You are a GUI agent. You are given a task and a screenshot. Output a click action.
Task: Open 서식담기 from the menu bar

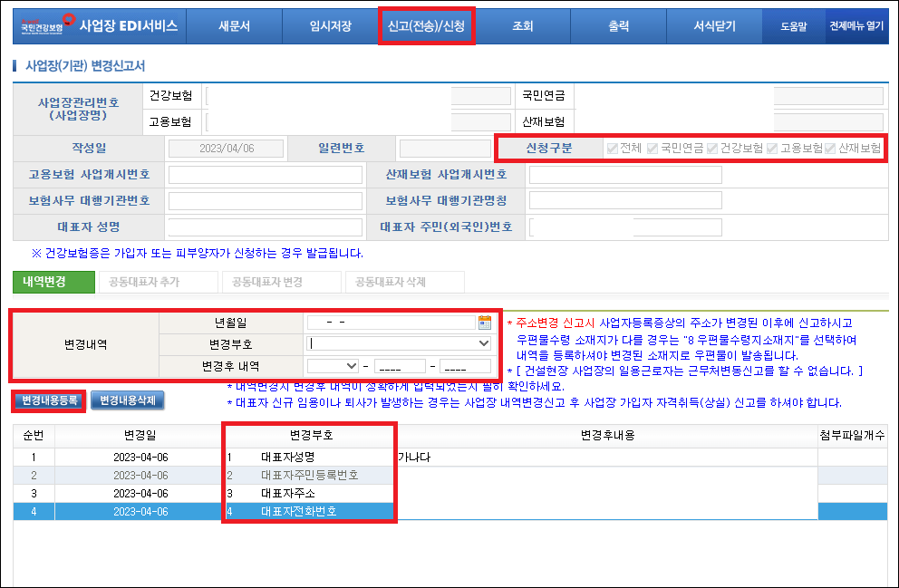(715, 26)
